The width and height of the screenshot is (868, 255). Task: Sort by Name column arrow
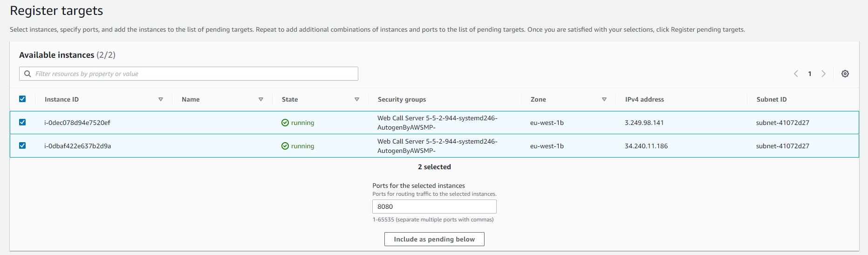click(261, 99)
